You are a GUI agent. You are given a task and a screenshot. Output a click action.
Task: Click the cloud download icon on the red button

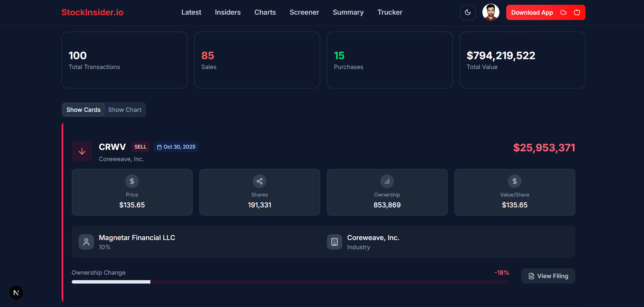tap(563, 12)
